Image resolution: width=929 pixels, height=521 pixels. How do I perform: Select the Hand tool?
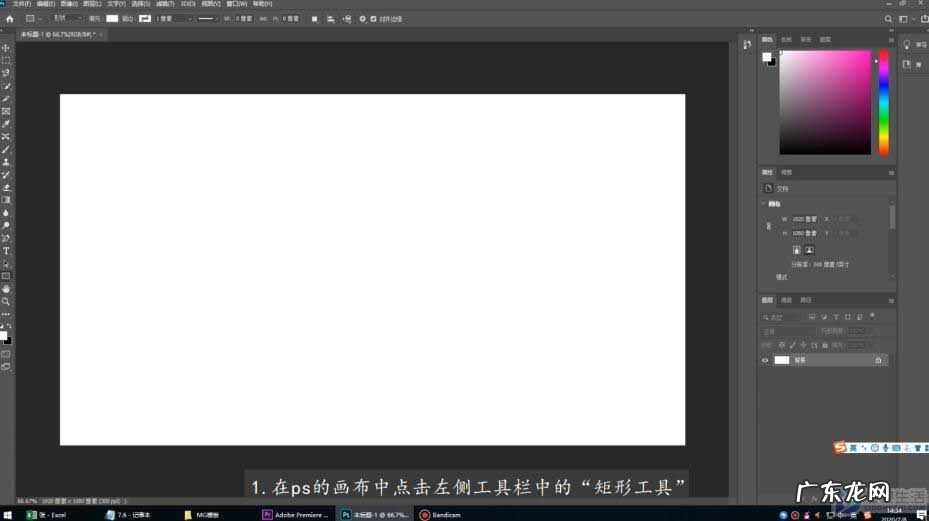(6, 288)
